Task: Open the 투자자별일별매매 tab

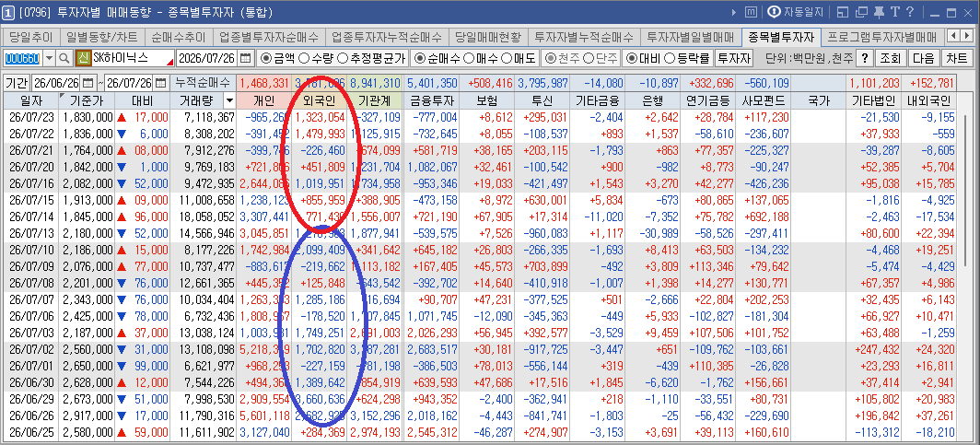Action: [x=691, y=36]
